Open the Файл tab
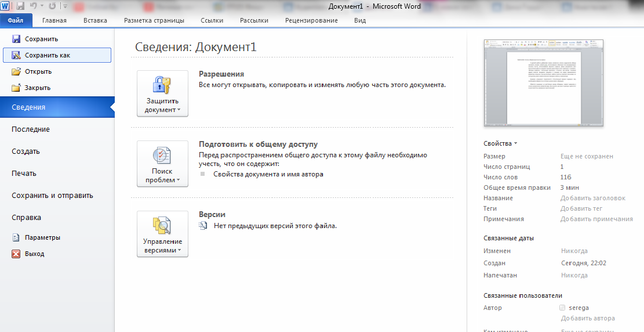Viewport: 644px width, 332px height. (x=16, y=20)
